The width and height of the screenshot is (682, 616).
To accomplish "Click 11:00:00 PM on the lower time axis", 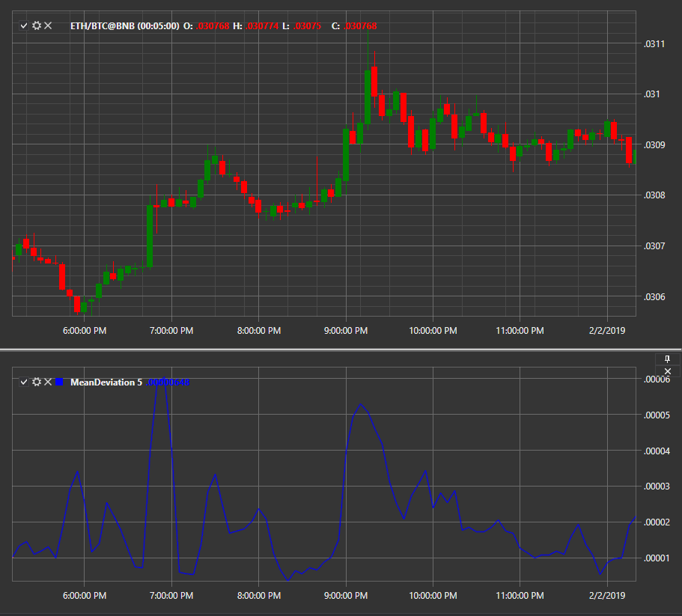I will tap(520, 596).
